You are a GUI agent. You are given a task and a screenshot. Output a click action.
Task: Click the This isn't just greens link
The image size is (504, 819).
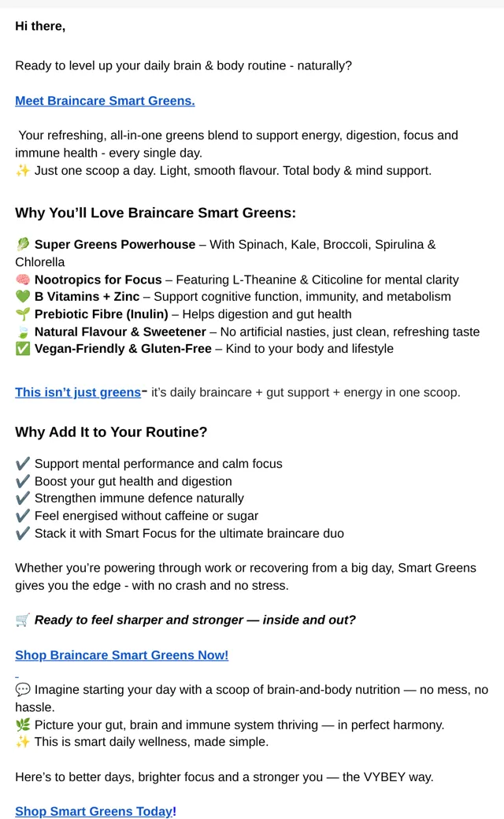tap(78, 392)
